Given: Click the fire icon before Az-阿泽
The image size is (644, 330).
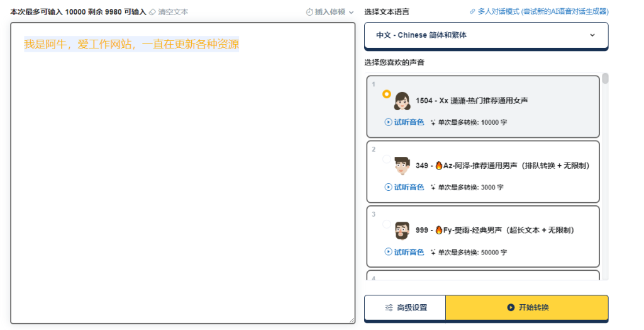Looking at the screenshot, I should coord(438,166).
